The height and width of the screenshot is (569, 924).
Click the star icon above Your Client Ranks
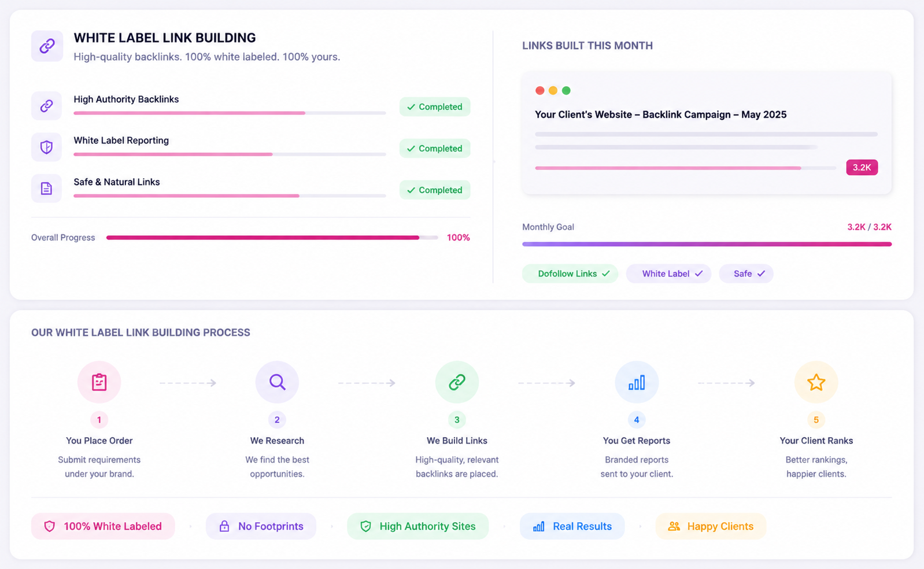coord(816,382)
